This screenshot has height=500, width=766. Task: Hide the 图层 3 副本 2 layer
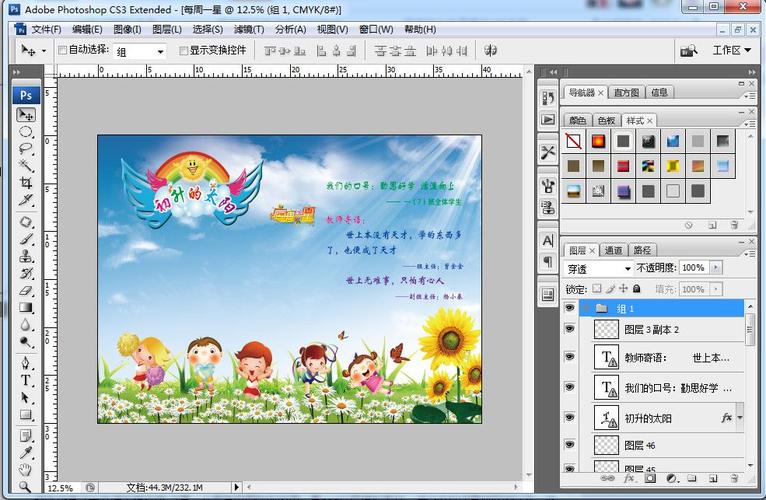click(570, 329)
